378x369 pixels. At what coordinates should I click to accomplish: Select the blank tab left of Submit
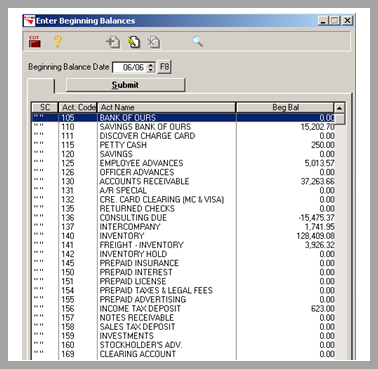coord(40,86)
